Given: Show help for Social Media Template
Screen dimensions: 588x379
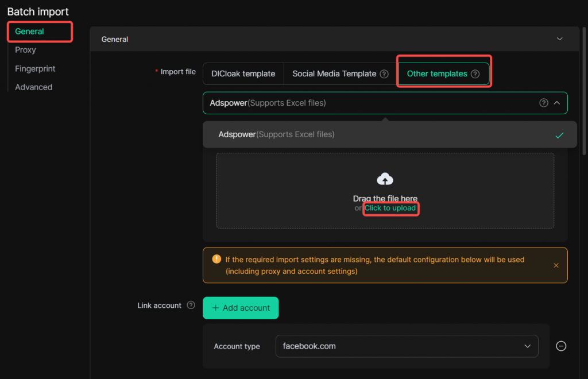Looking at the screenshot, I should pos(384,74).
